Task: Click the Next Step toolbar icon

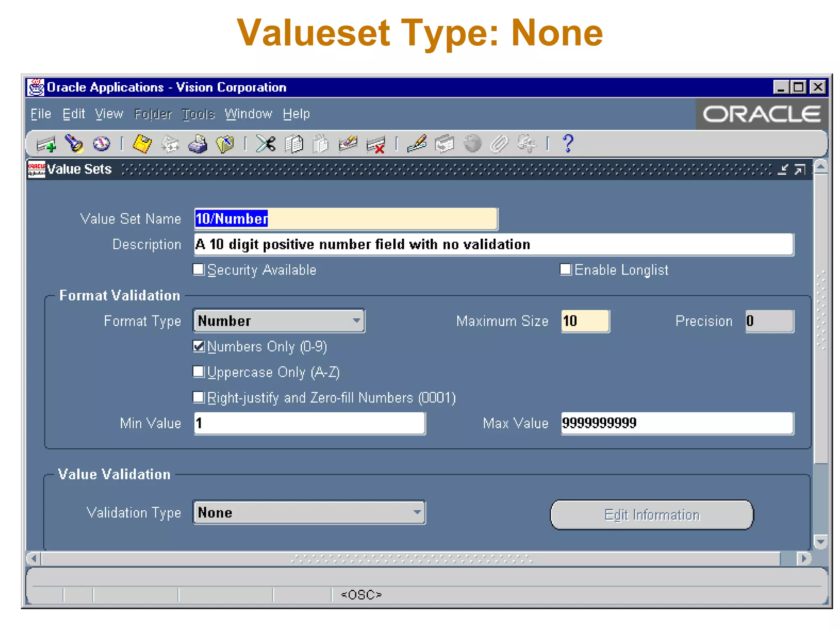Action: pos(170,144)
